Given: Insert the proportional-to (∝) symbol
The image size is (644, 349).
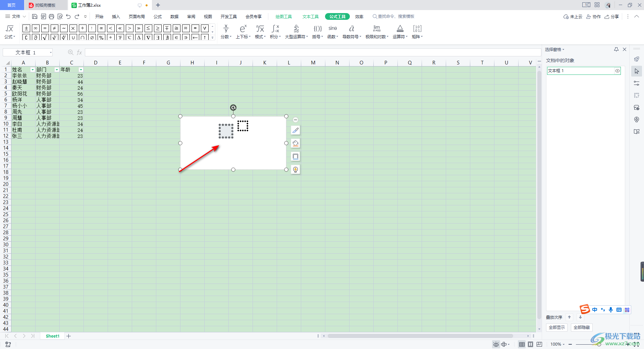Looking at the screenshot, I should [101, 28].
